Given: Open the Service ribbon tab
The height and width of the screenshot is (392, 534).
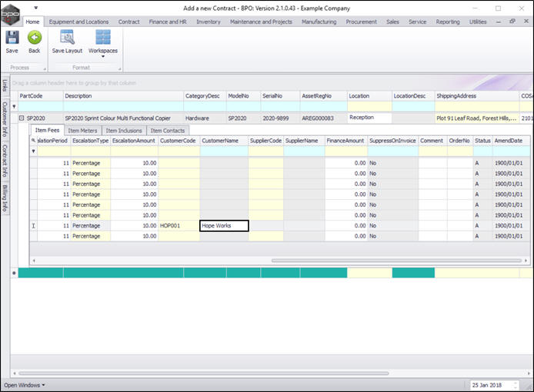Looking at the screenshot, I should point(418,22).
